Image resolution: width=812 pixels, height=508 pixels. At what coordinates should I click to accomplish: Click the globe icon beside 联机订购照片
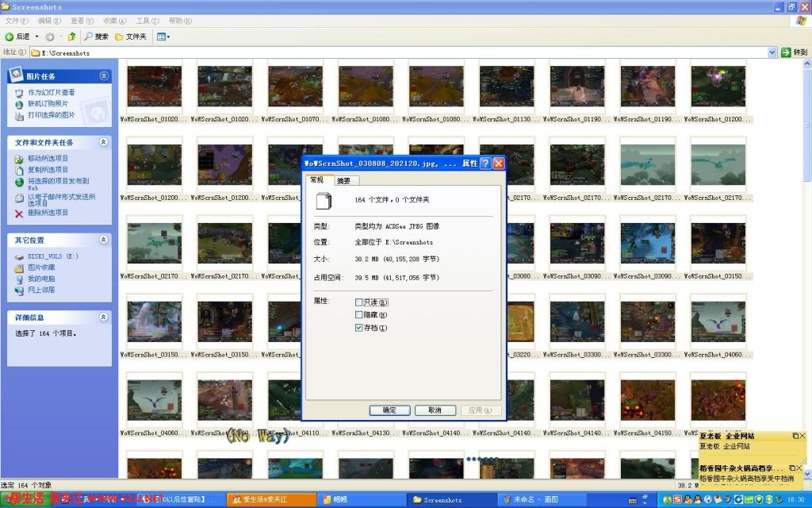(19, 104)
